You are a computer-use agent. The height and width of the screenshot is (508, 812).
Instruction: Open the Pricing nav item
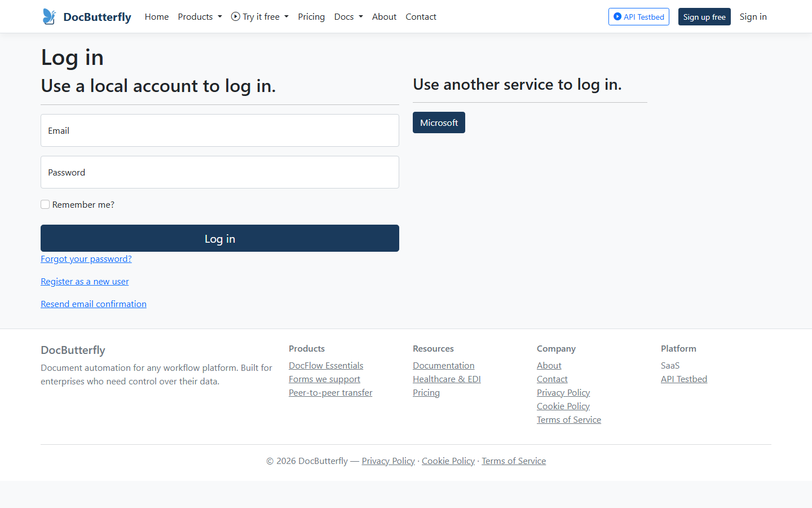click(311, 17)
